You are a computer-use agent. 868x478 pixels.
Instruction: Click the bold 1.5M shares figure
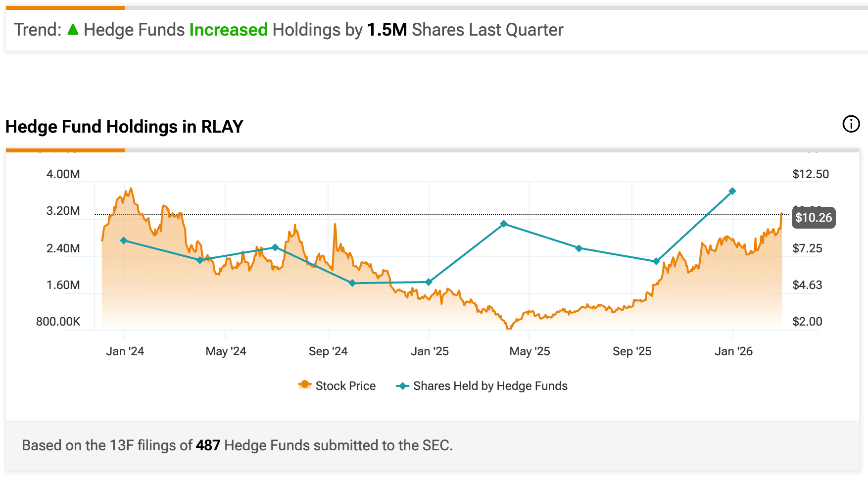point(387,30)
